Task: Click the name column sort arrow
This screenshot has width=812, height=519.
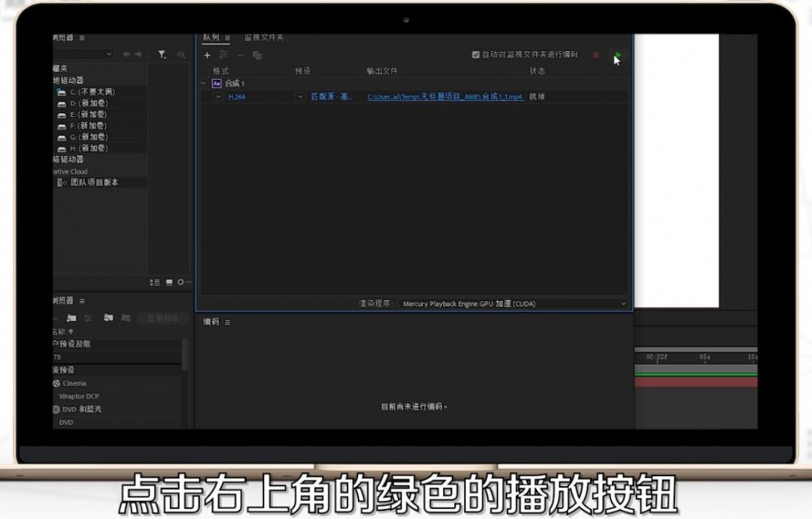Action: (69, 332)
